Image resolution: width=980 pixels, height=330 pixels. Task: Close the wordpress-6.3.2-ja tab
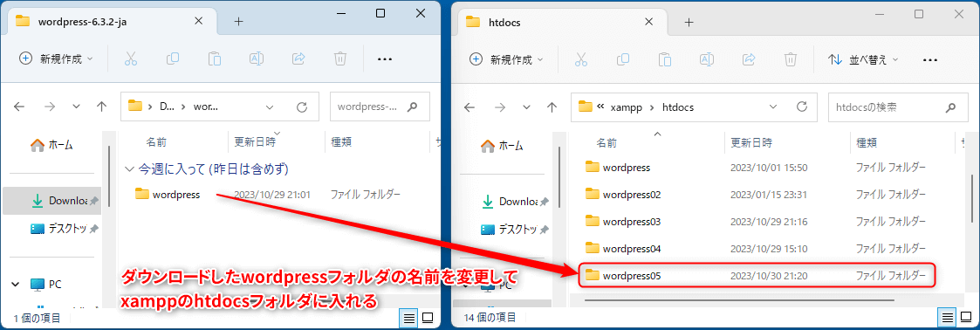click(x=199, y=21)
